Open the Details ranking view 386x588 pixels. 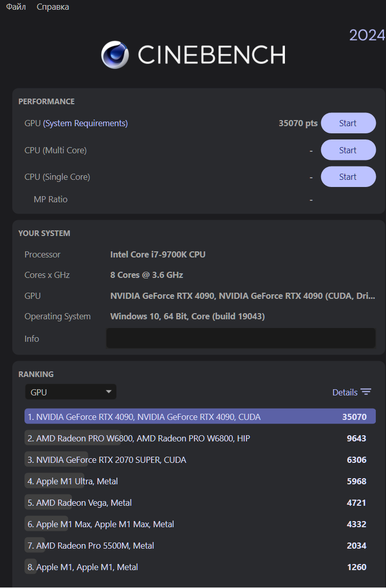tap(345, 392)
